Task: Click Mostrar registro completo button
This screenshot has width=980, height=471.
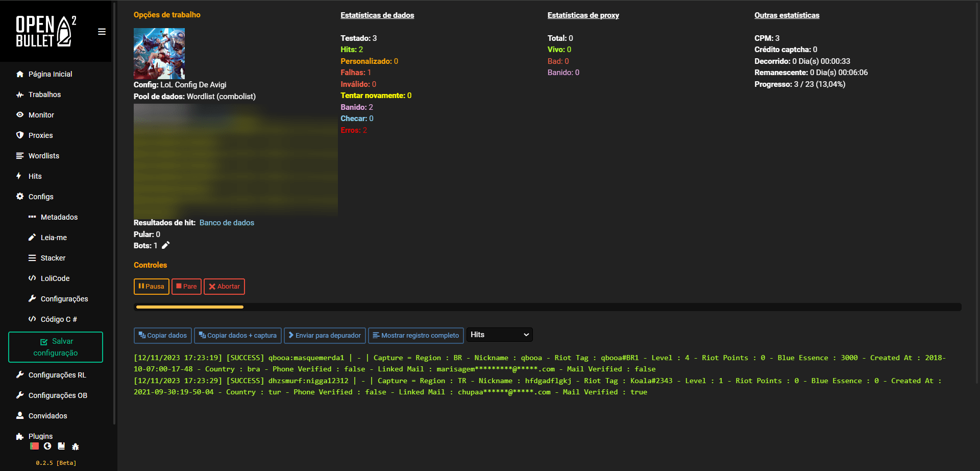Action: coord(416,336)
